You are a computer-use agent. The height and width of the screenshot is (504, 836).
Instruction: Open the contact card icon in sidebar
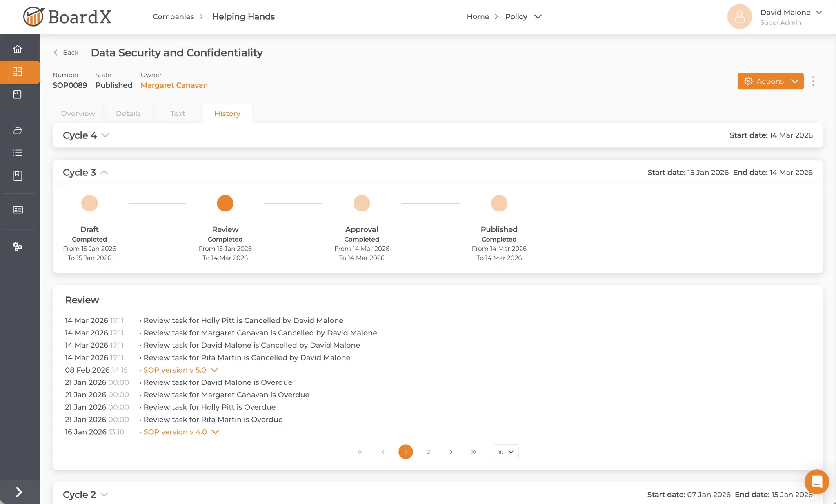(18, 210)
